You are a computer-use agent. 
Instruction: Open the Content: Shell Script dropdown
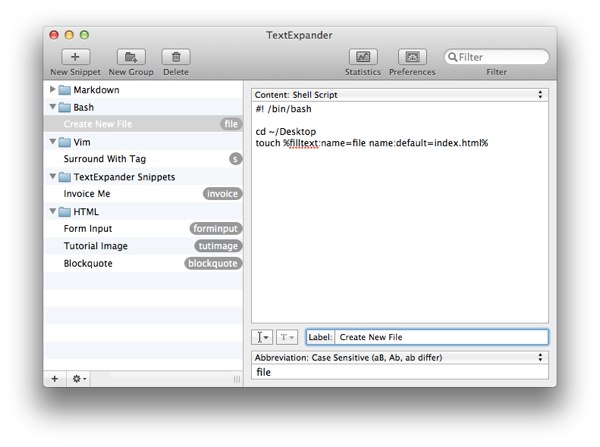tap(400, 95)
